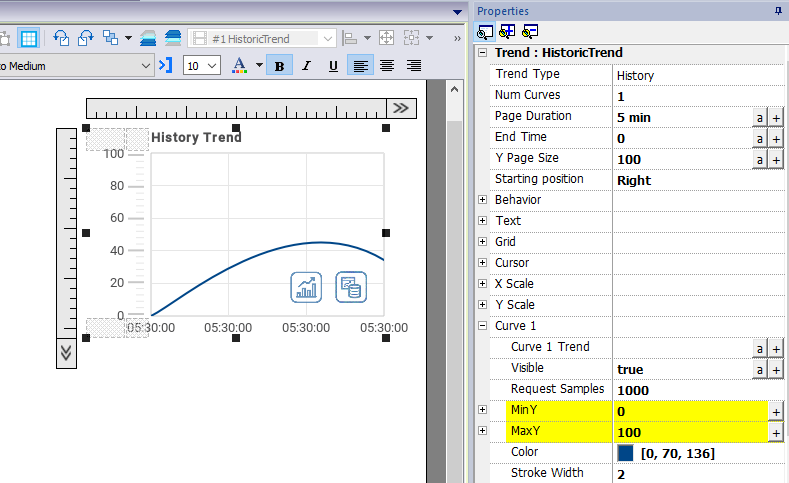Toggle bold text formatting
This screenshot has height=483, width=789.
[x=279, y=66]
